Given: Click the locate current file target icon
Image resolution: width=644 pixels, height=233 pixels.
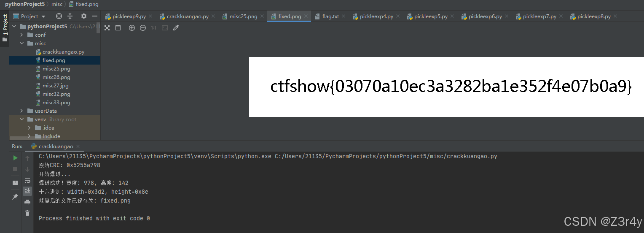Looking at the screenshot, I should pos(59,16).
